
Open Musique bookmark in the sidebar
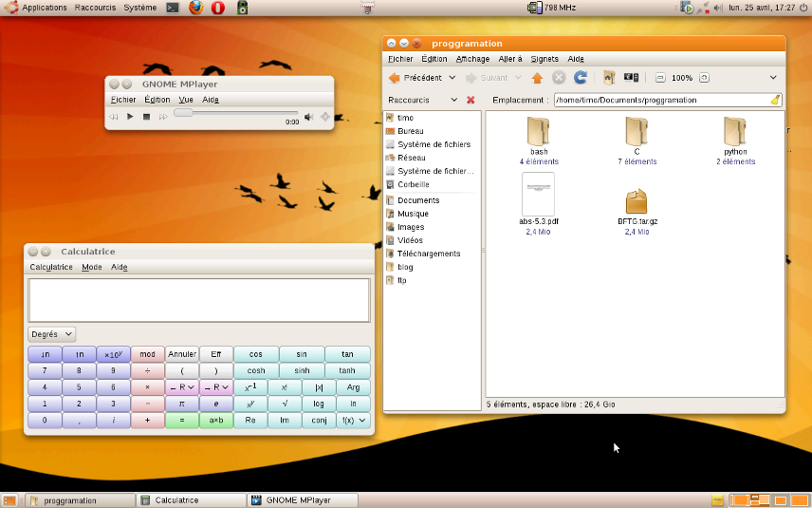413,214
